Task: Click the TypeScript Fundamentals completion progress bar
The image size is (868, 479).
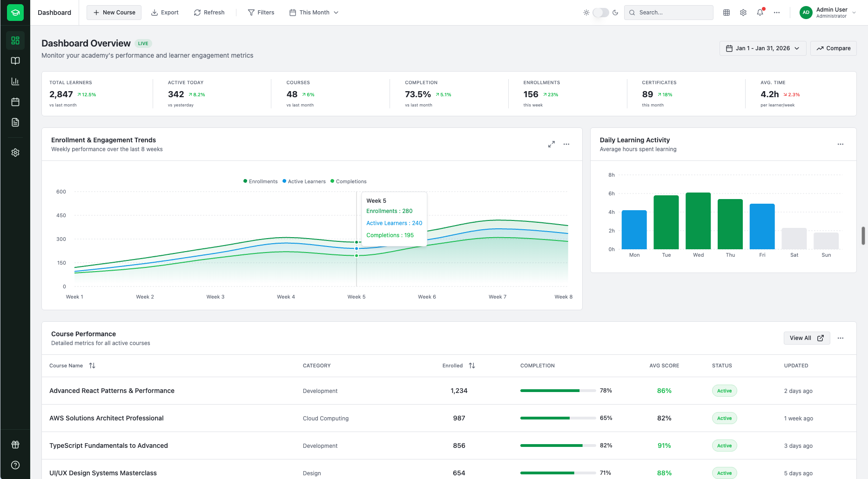Action: pyautogui.click(x=558, y=446)
